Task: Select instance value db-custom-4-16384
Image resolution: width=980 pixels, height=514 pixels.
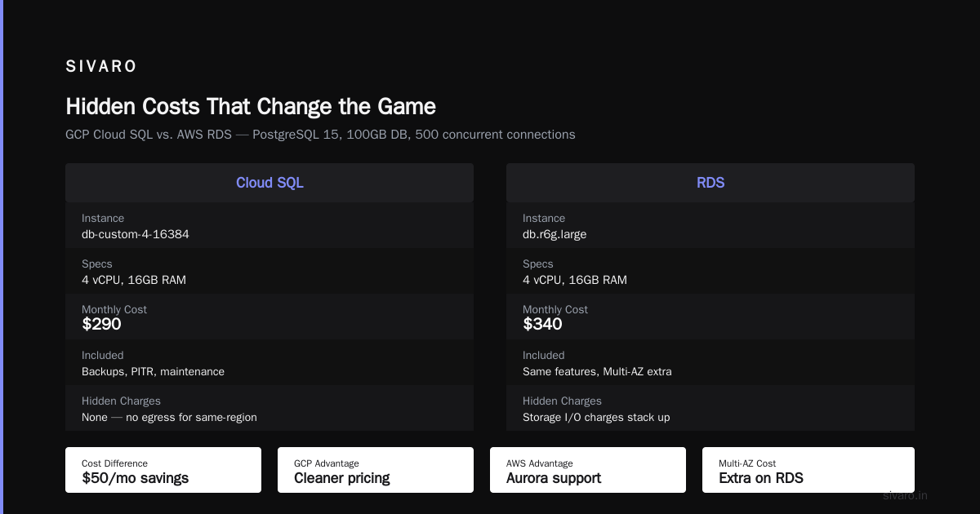Action: coord(136,234)
